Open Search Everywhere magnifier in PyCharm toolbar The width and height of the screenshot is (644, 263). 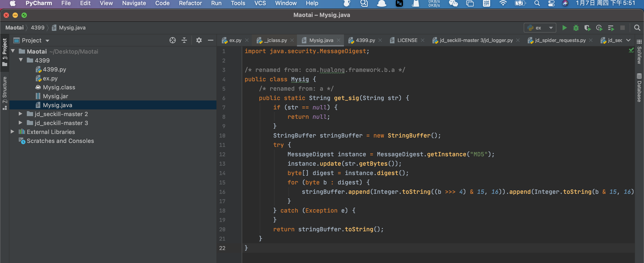[637, 28]
